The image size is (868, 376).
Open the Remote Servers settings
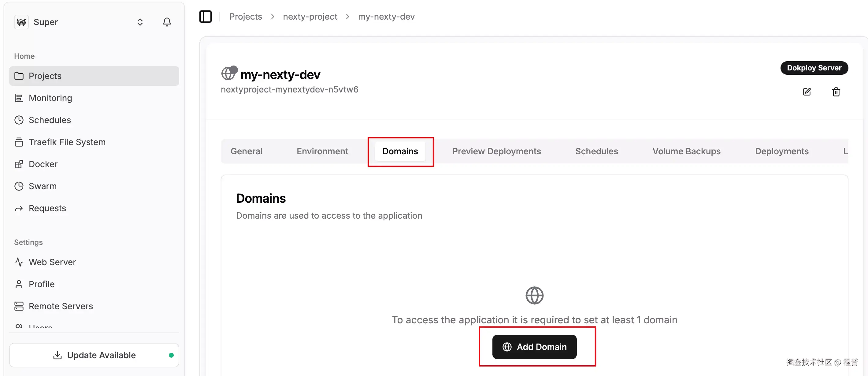pyautogui.click(x=61, y=306)
